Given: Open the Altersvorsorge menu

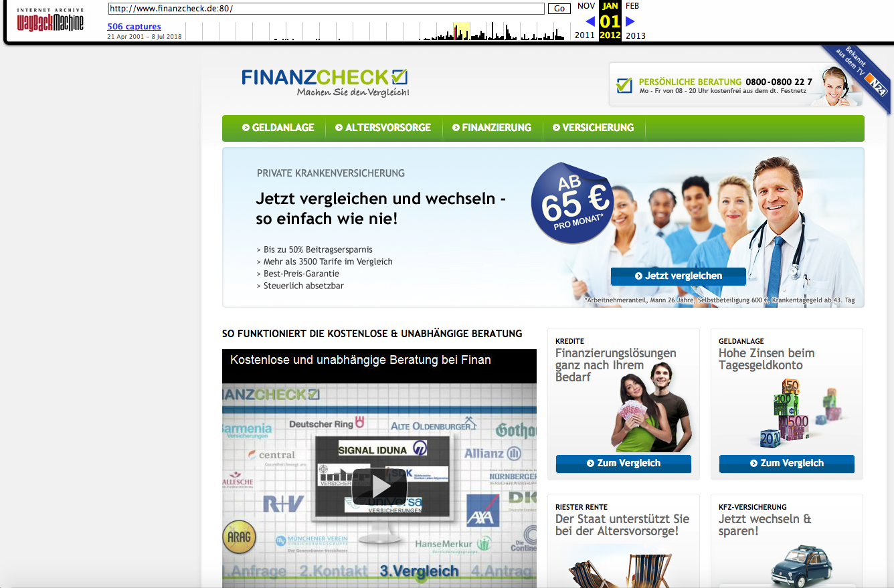Looking at the screenshot, I should click(x=383, y=128).
